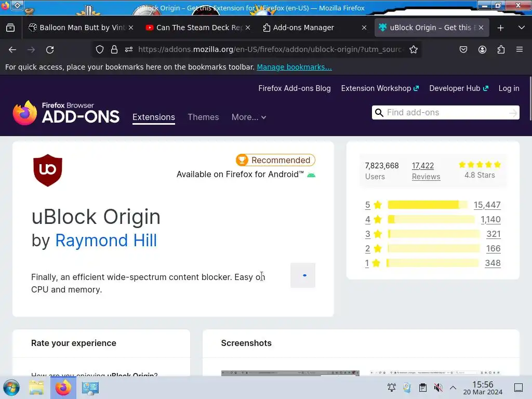The height and width of the screenshot is (399, 532).
Task: Open the Themes section
Action: (203, 117)
